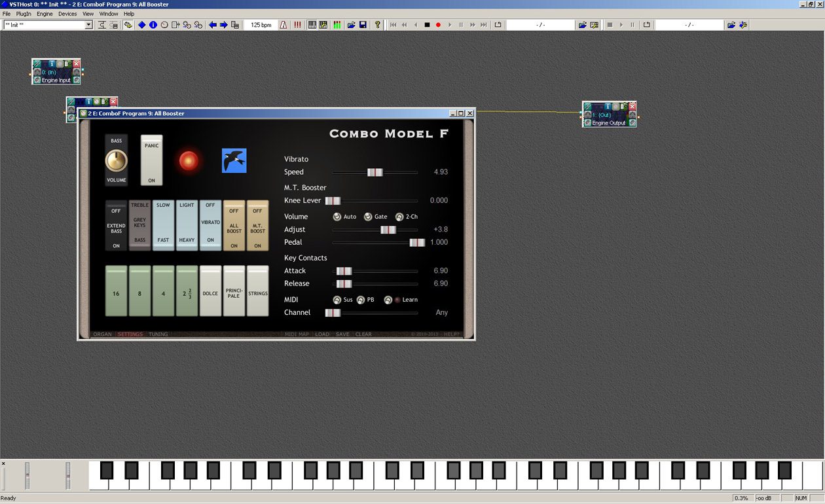Open the Engine menu

pos(45,14)
